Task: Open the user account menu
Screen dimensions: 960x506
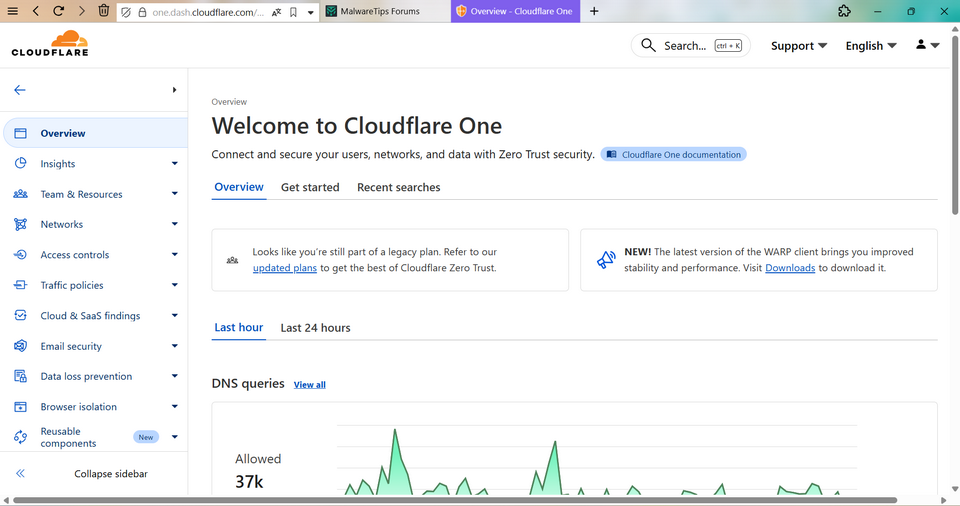Action: [927, 46]
